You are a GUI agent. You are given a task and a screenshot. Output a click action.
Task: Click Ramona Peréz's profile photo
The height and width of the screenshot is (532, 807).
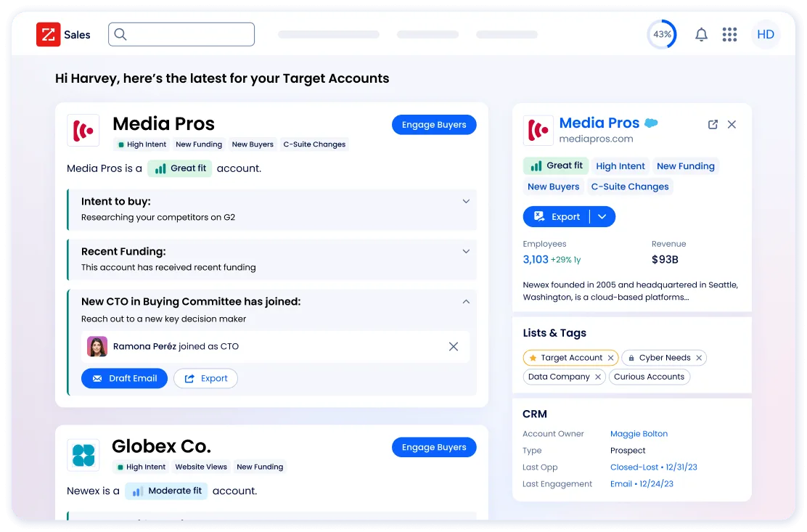(97, 346)
